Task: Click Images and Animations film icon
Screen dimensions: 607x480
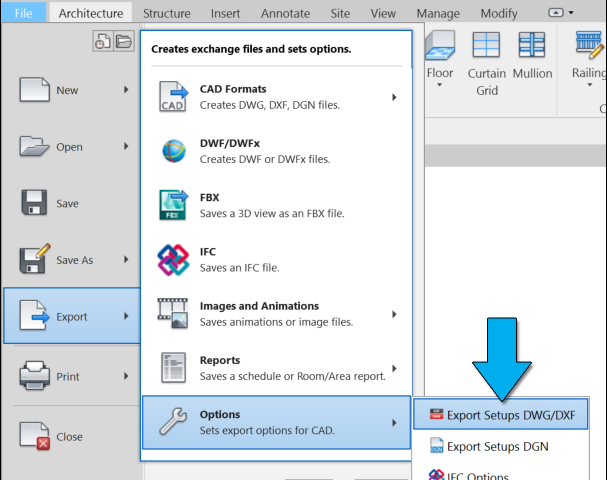Action: tap(173, 314)
